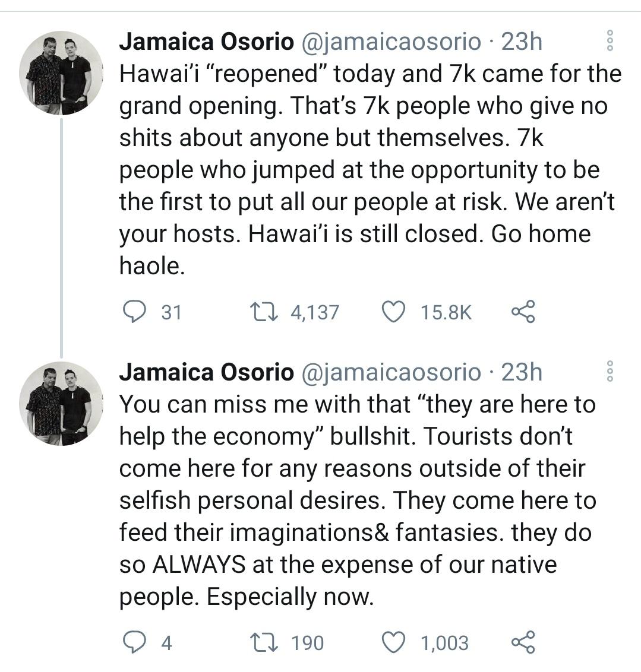Retweet the first tweet with 4,137 retweets
Screen dimensions: 641x672
[260, 312]
